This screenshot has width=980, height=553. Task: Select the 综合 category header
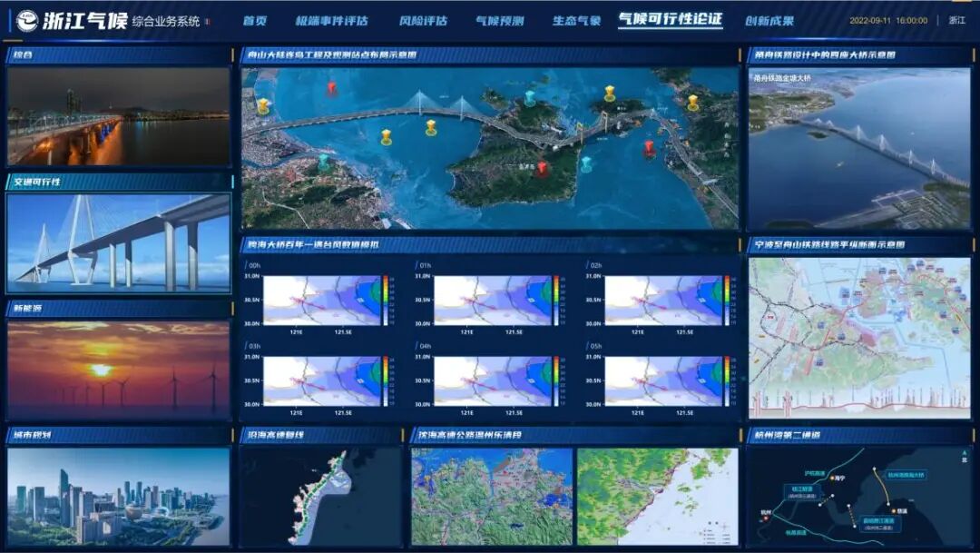[x=119, y=55]
